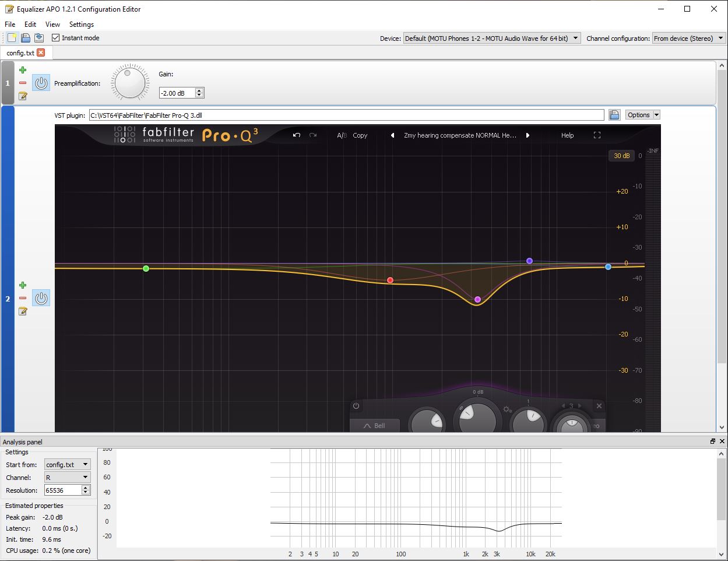Open the Channel configuration dropdown

[x=688, y=38]
